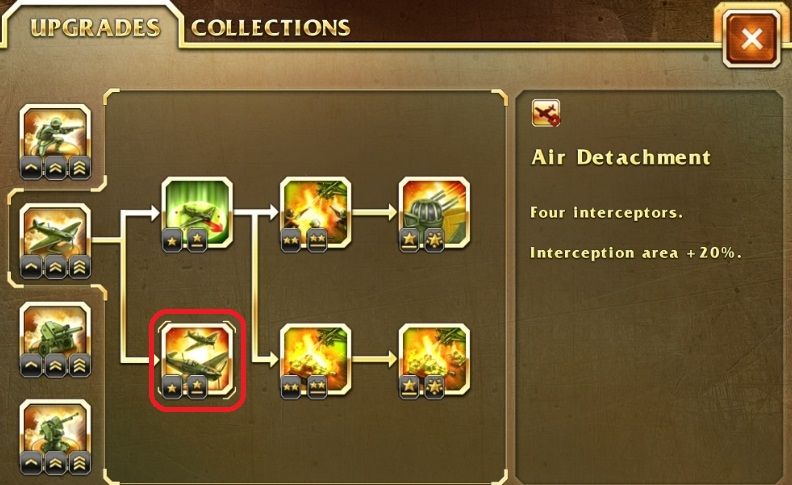Switch to the Collections tab
The width and height of the screenshot is (792, 485).
[271, 28]
